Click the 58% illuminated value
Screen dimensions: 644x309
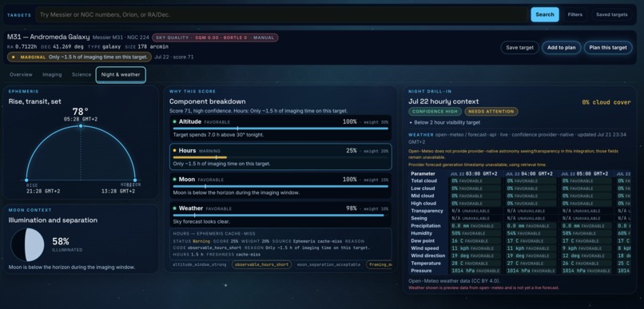(61, 241)
